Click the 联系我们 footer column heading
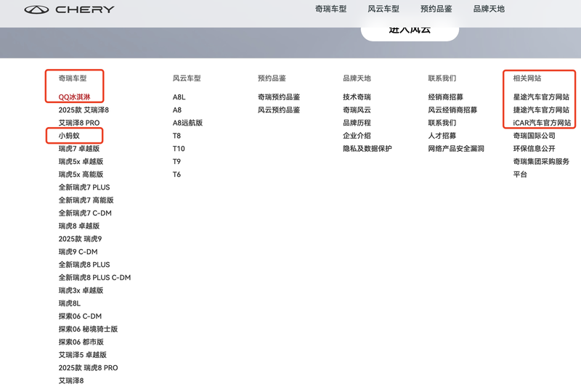This screenshot has width=581, height=392. (442, 78)
